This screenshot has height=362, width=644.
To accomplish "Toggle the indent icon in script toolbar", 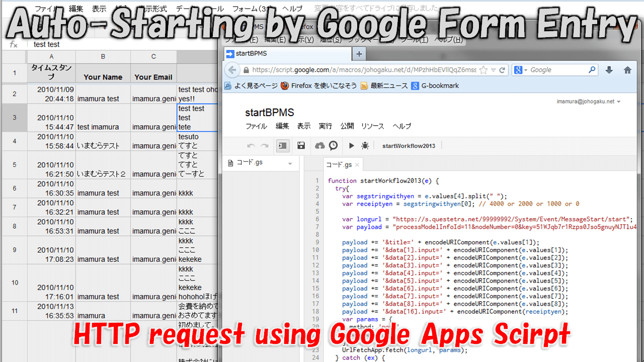I will click(x=283, y=145).
